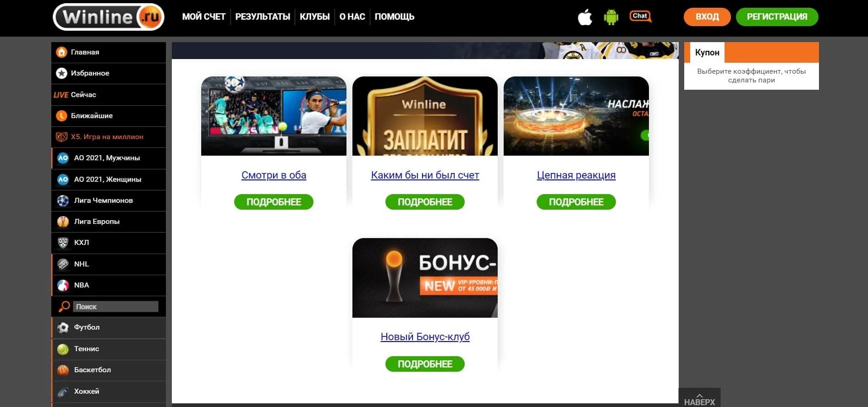Open Избранное in the sidebar
Screen dimensions: 868x407
click(x=109, y=73)
